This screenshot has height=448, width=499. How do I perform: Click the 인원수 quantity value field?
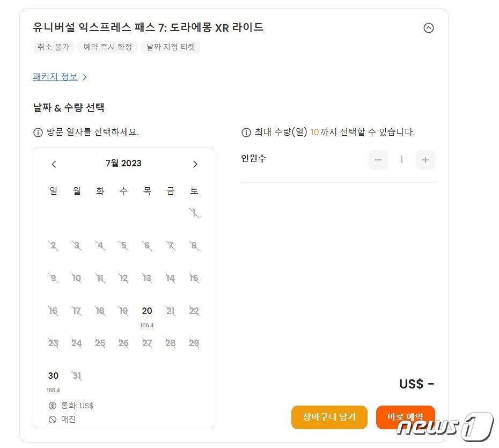coord(401,159)
